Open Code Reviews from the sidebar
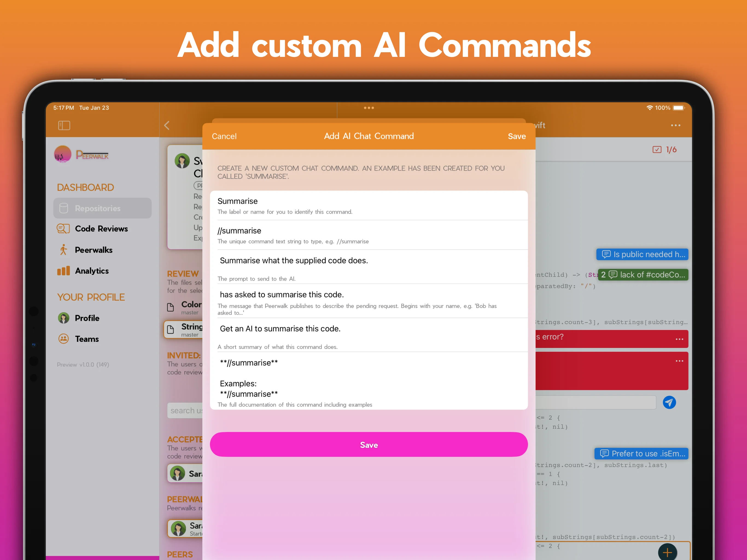The height and width of the screenshot is (560, 747). (x=101, y=229)
